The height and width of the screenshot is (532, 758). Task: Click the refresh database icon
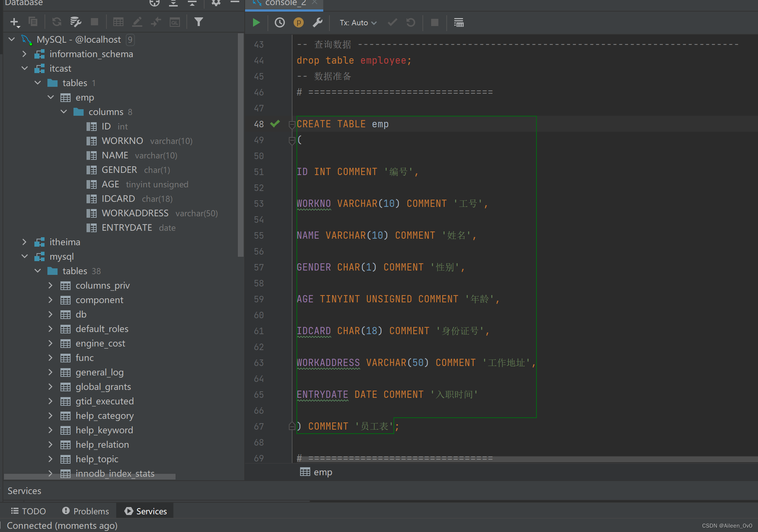point(56,22)
